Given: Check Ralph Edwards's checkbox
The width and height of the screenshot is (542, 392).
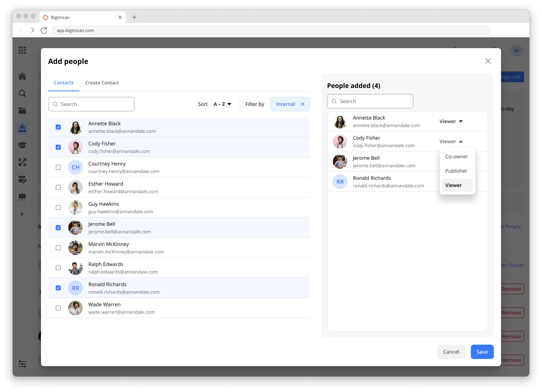Looking at the screenshot, I should (x=58, y=268).
